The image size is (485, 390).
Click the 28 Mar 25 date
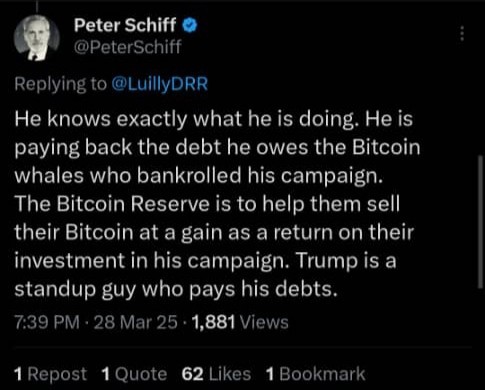136,322
